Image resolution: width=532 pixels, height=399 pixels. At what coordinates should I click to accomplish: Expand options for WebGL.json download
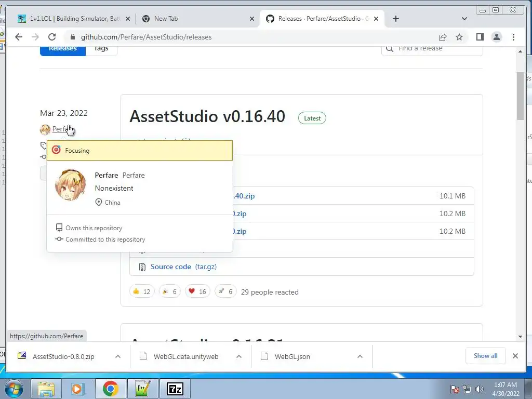pos(360,356)
